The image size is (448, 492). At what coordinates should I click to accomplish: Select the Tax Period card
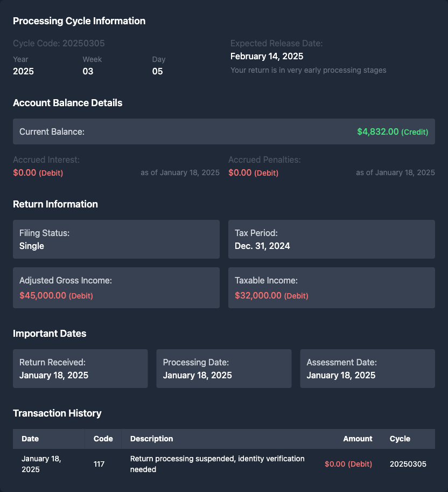coord(331,239)
